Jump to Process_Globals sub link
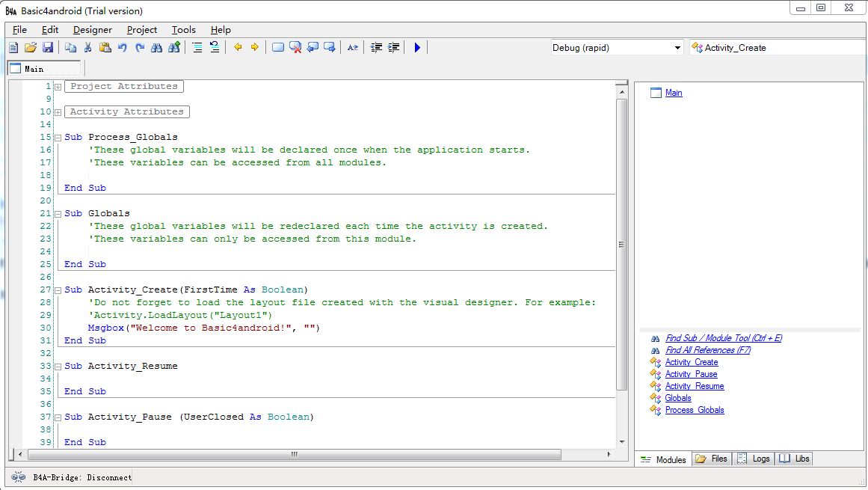 695,410
